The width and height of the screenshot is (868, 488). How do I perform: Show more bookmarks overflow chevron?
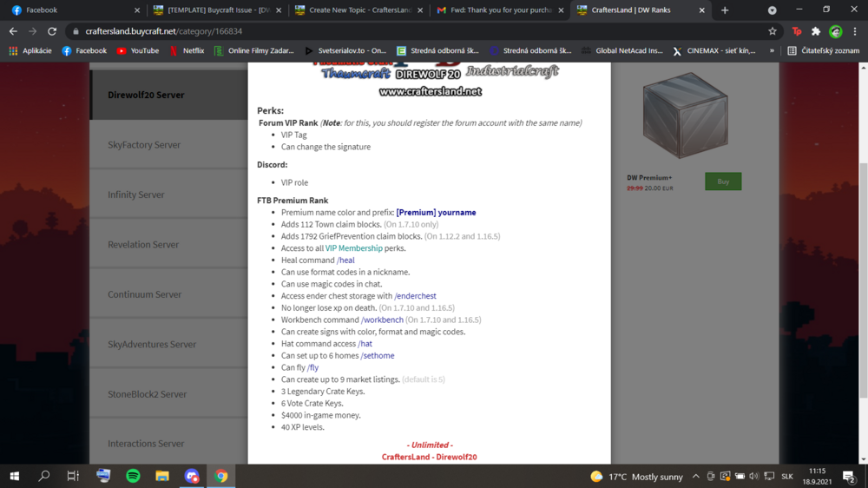click(x=772, y=50)
